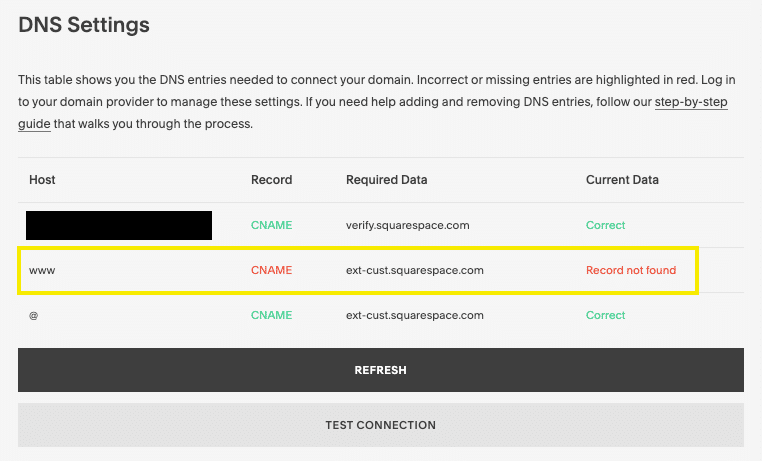This screenshot has width=762, height=461.
Task: Click the TEST CONNECTION button
Action: [x=381, y=425]
